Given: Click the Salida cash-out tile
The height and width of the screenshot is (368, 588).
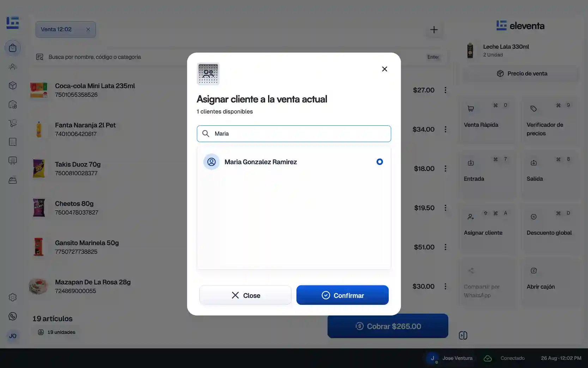Looking at the screenshot, I should point(550,174).
